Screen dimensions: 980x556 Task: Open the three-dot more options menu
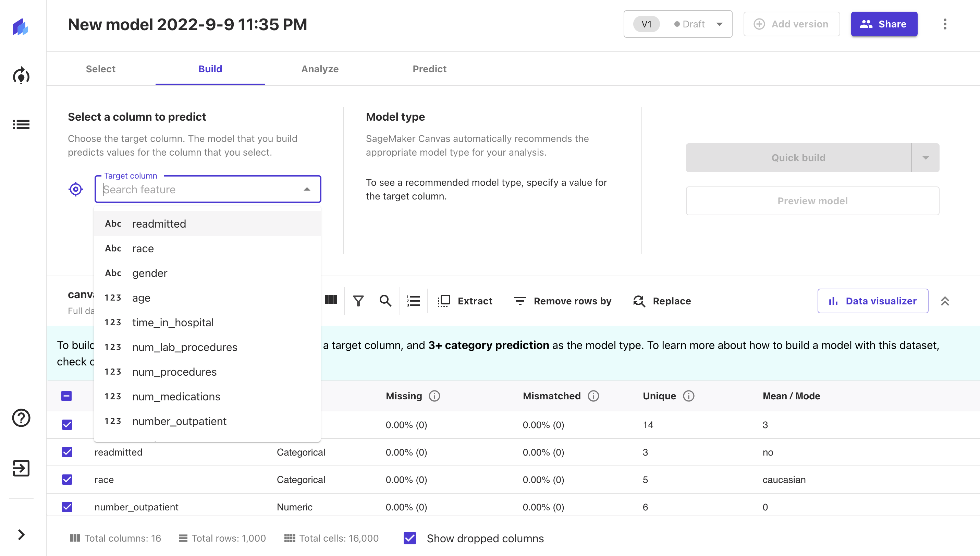[945, 24]
